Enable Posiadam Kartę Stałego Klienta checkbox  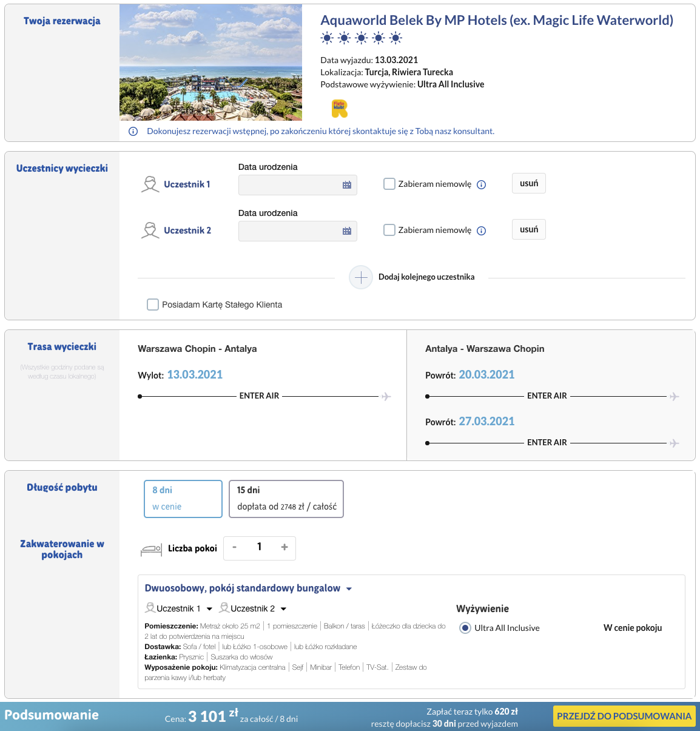(x=153, y=305)
